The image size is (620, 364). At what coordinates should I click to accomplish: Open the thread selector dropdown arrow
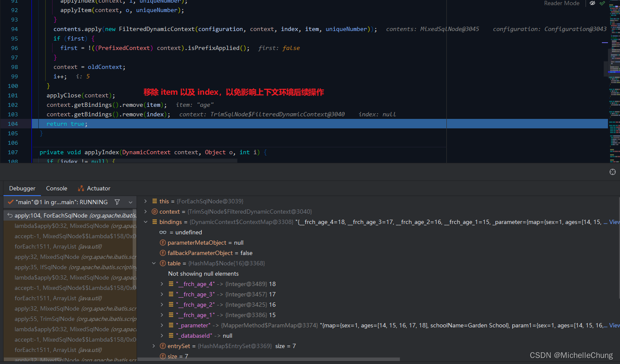tap(131, 202)
